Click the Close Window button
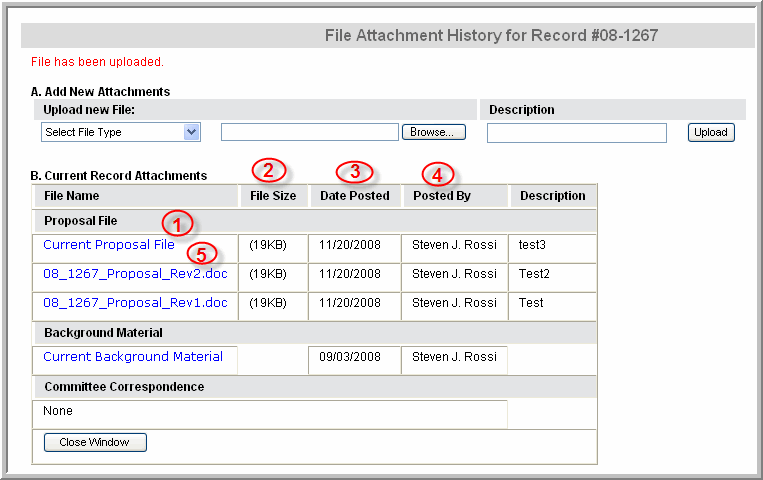Image resolution: width=763 pixels, height=480 pixels. 95,442
